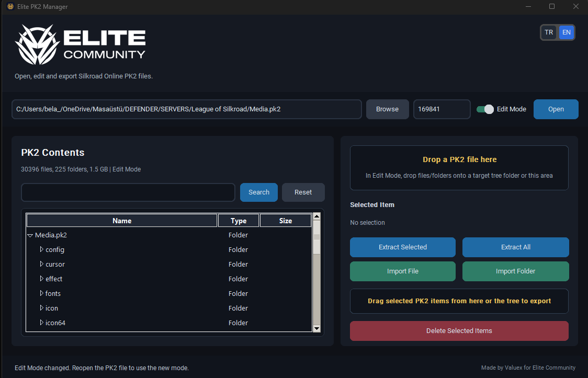The width and height of the screenshot is (588, 378).
Task: Select the EN language option
Action: [x=566, y=32]
